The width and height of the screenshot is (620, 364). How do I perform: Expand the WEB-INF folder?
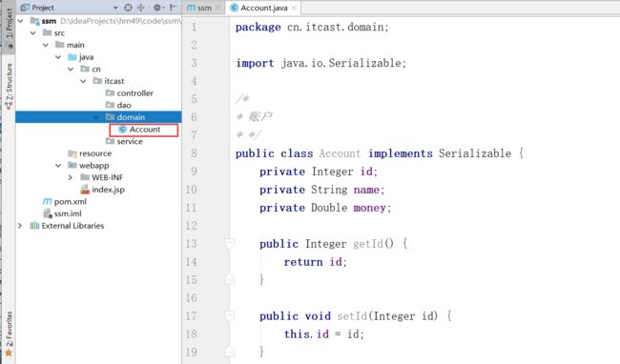click(x=71, y=177)
